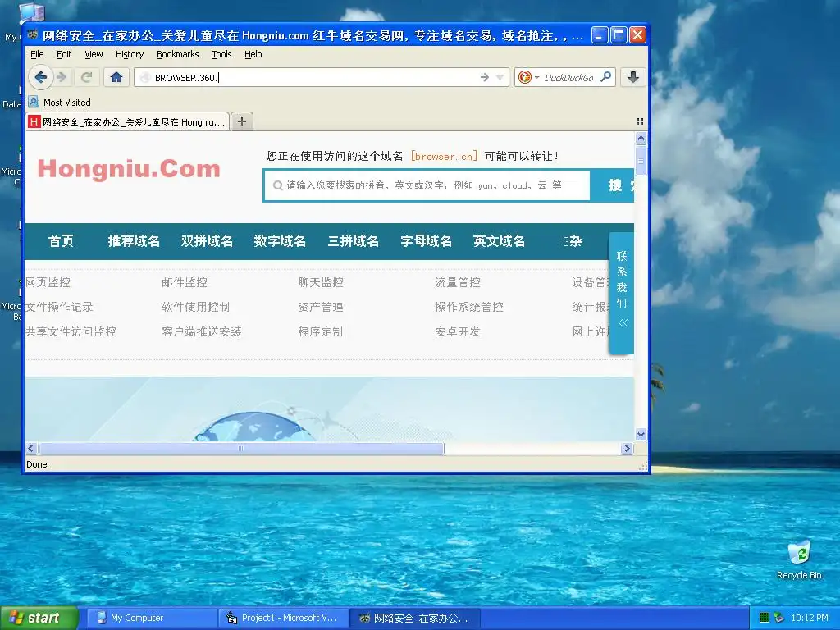Click the network system tray icon
840x630 pixels.
coord(778,618)
